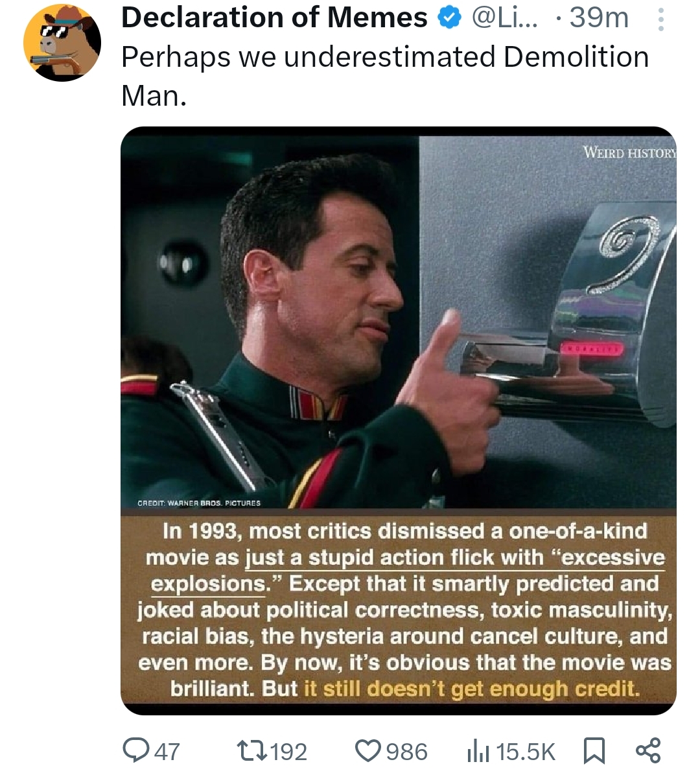Select the 47 replies count
The image size is (700, 775).
(x=167, y=752)
